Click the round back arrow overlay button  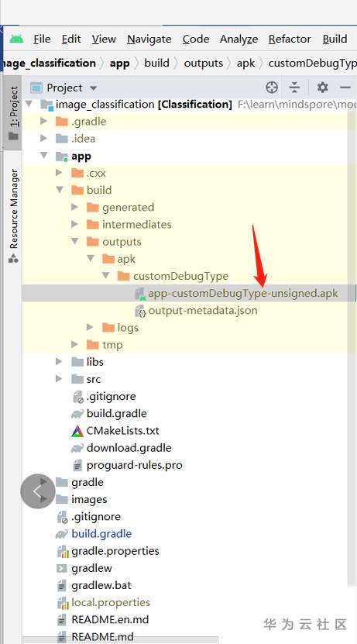pos(38,491)
